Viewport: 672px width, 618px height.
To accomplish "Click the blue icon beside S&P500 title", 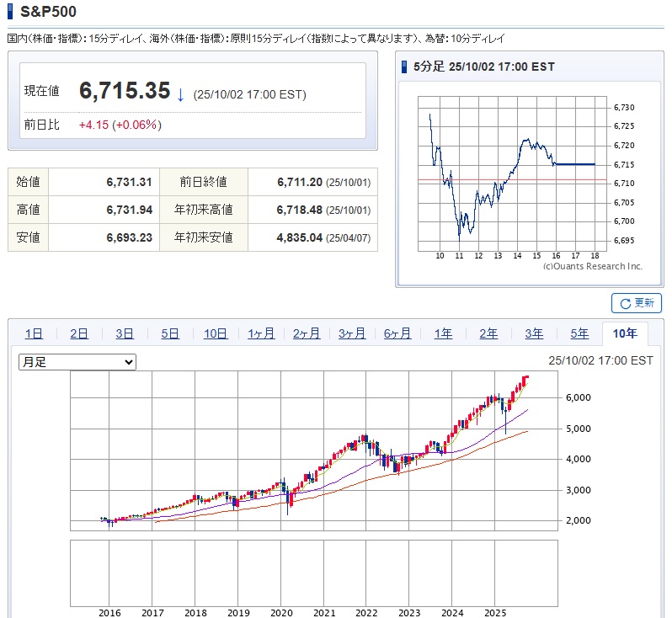I will (10, 14).
